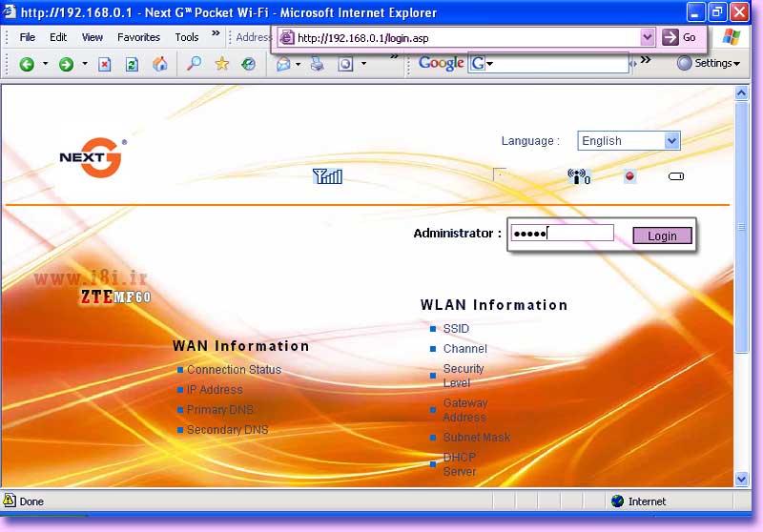Click the Secondary DNS item
The image size is (763, 532).
click(227, 430)
